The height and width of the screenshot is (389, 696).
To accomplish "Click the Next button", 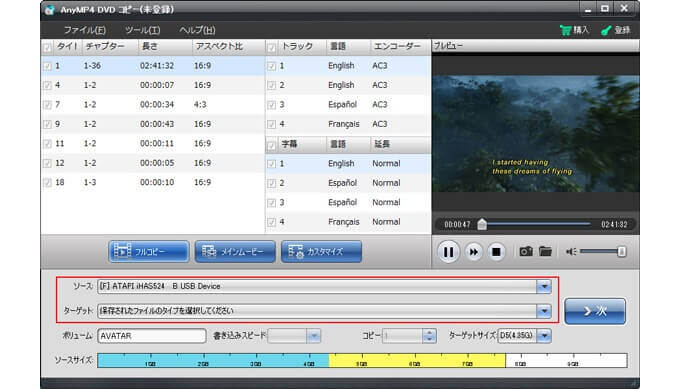I will click(595, 311).
